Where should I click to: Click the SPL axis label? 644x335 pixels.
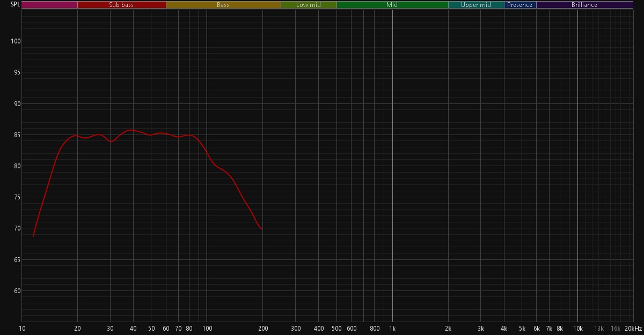(x=15, y=5)
